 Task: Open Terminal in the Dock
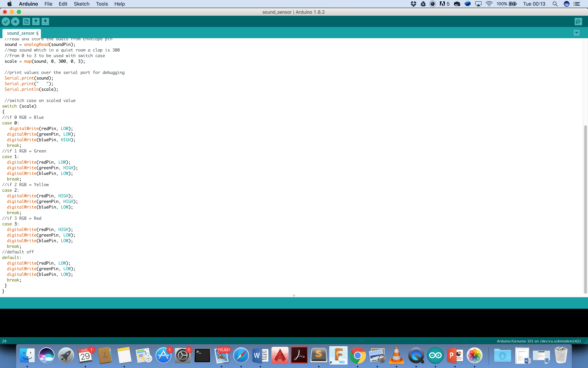(202, 355)
